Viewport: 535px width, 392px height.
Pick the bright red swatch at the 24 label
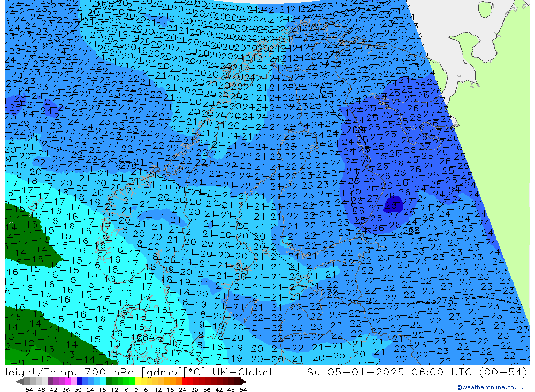coord(185,381)
